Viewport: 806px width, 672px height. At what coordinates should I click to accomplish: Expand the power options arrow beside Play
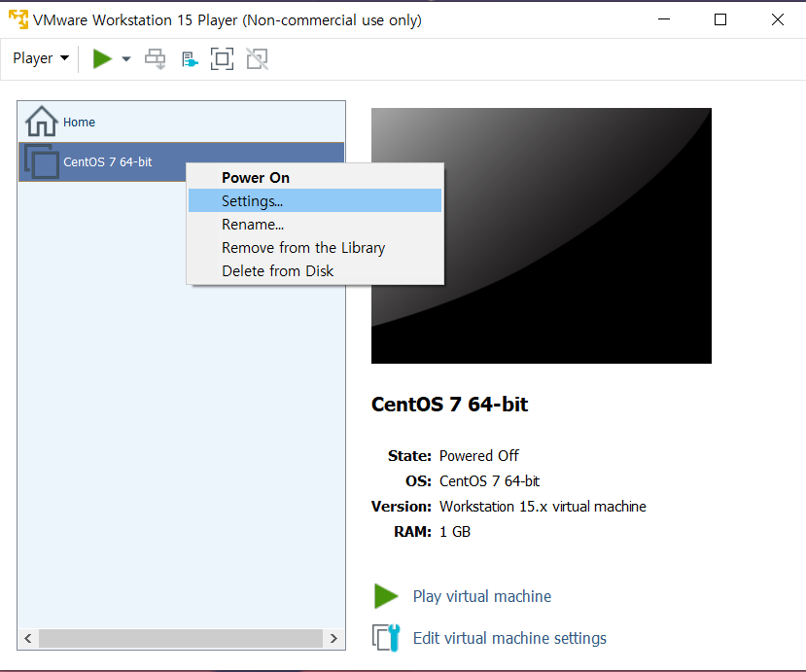(126, 59)
